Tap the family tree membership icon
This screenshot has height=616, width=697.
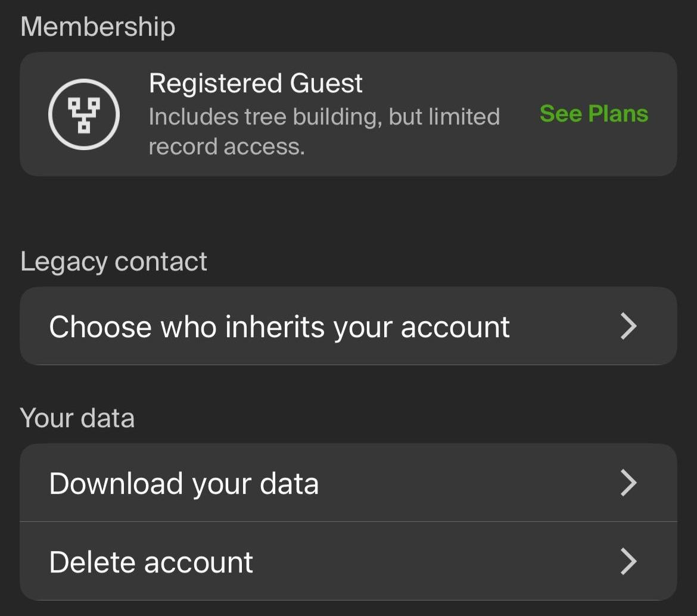[84, 114]
